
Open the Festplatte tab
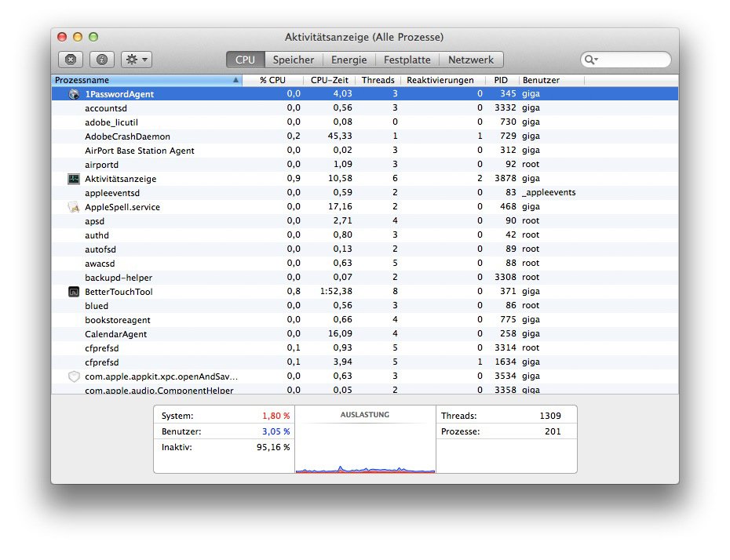(x=407, y=60)
